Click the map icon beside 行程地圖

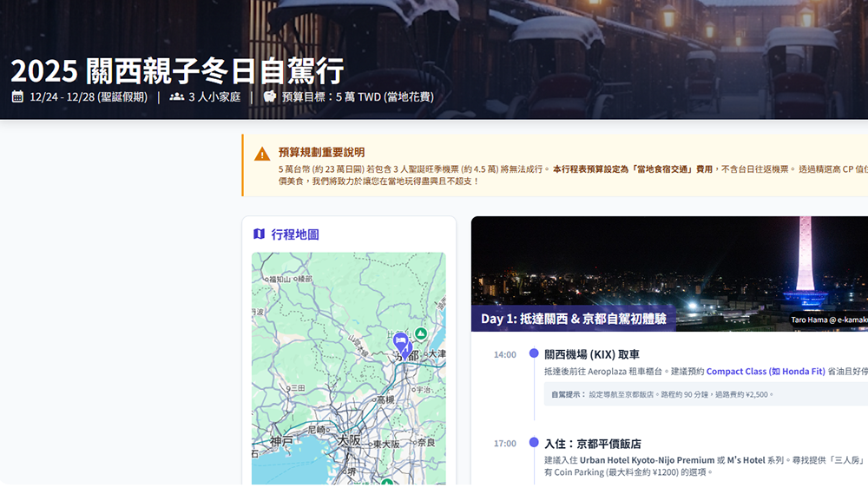pos(259,234)
